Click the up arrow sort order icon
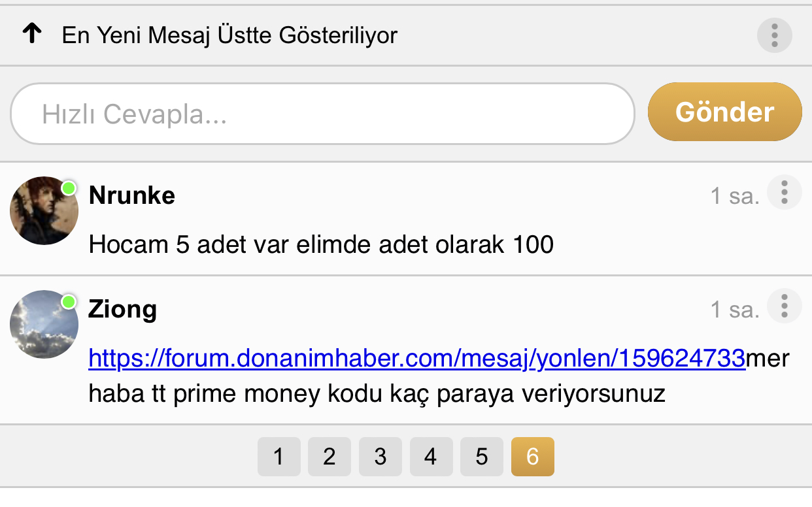The width and height of the screenshot is (812, 507). point(31,34)
